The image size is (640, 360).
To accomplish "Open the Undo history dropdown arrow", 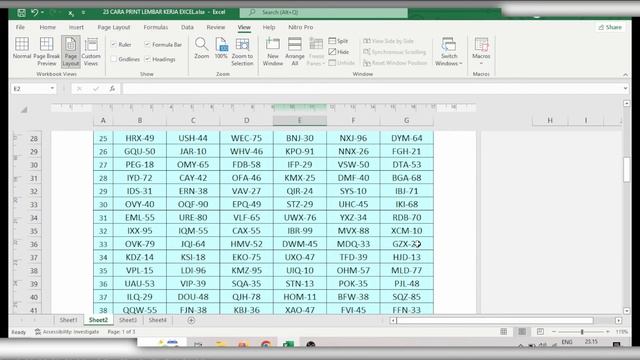I will [42, 13].
